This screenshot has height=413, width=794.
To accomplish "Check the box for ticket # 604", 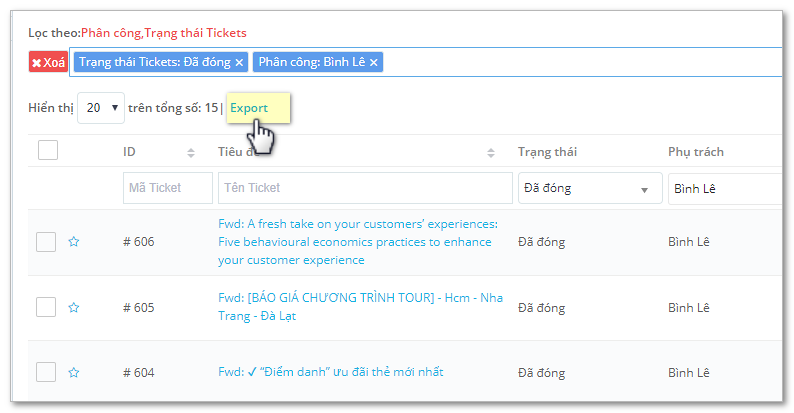I will tap(46, 373).
